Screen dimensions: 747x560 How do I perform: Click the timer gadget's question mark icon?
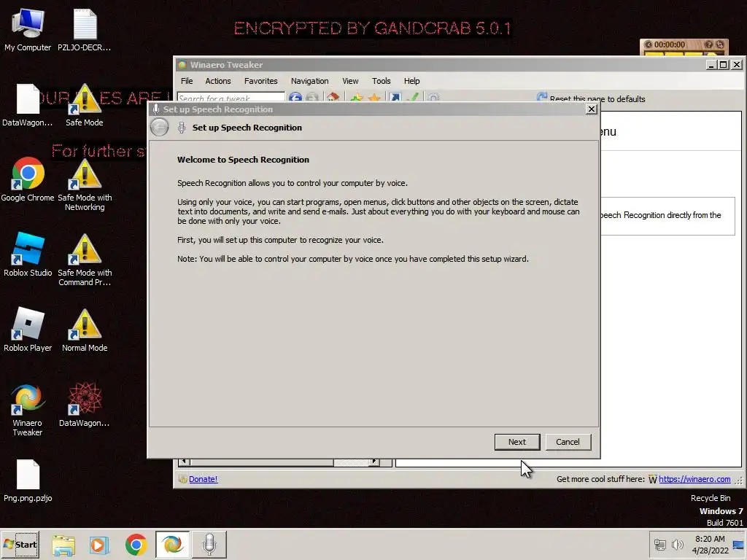tap(709, 44)
